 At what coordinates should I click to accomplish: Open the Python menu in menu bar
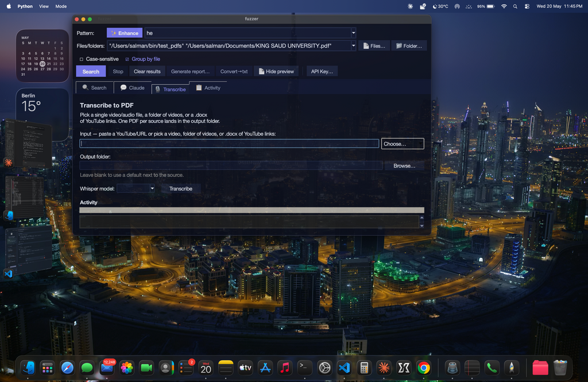click(x=25, y=6)
